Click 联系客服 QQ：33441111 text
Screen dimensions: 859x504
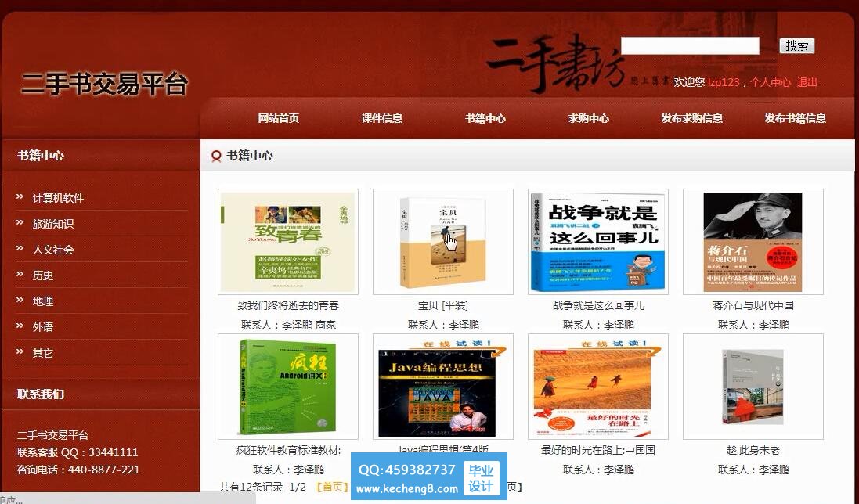coord(78,452)
